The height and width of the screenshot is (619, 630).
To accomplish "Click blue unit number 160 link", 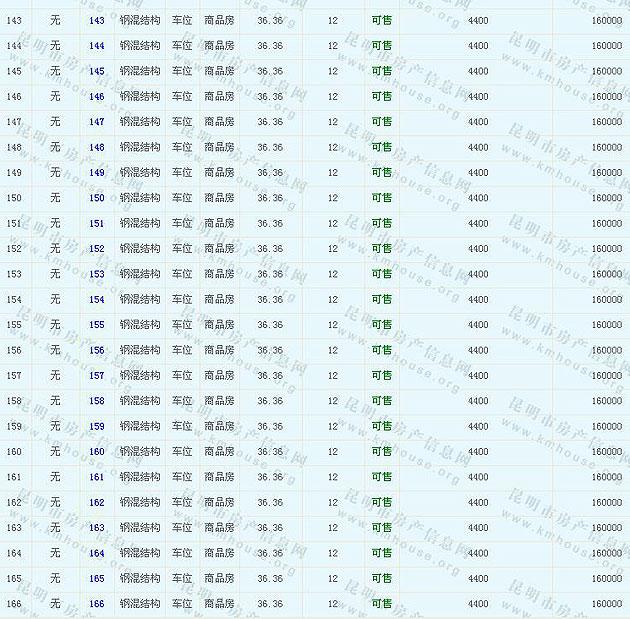I will pyautogui.click(x=96, y=452).
